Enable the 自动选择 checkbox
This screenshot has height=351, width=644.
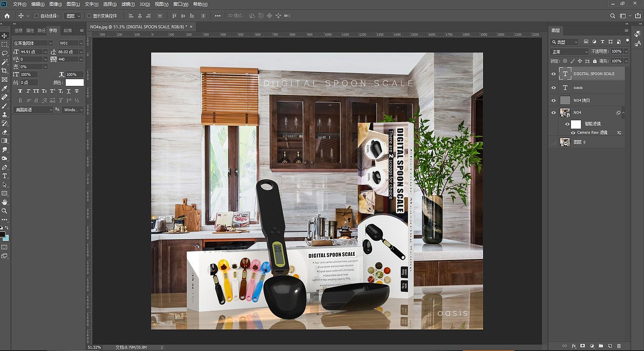click(x=37, y=16)
